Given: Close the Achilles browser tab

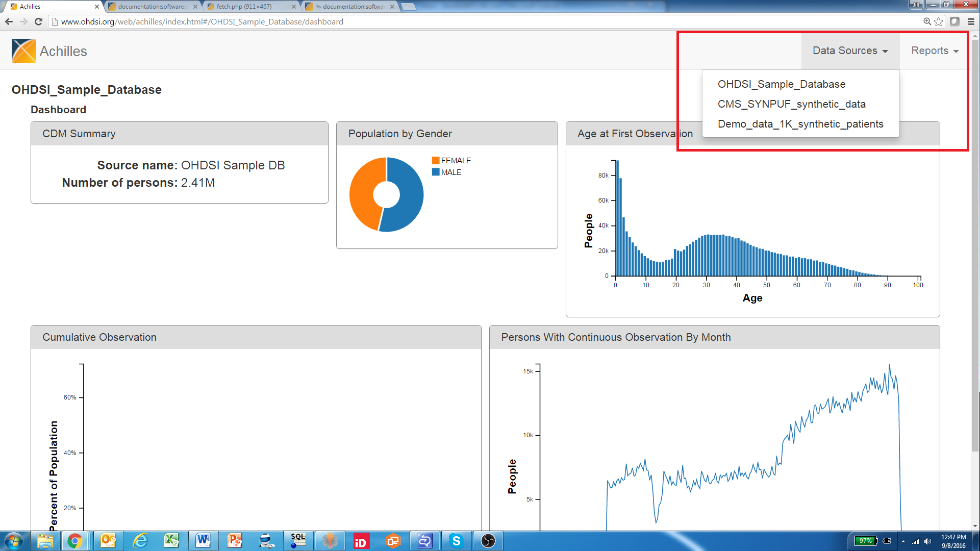Looking at the screenshot, I should [x=96, y=7].
